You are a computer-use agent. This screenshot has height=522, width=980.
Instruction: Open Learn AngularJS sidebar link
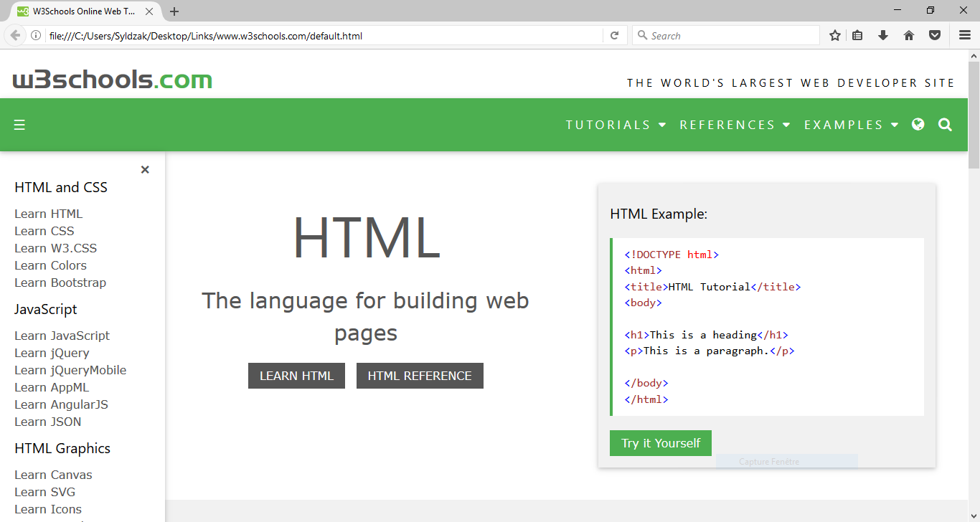(x=61, y=404)
